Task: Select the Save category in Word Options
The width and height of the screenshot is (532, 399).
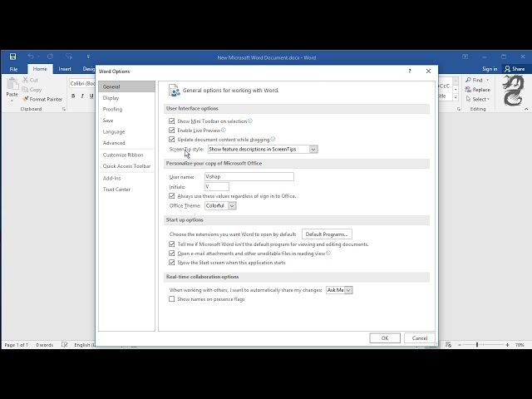Action: point(126,121)
